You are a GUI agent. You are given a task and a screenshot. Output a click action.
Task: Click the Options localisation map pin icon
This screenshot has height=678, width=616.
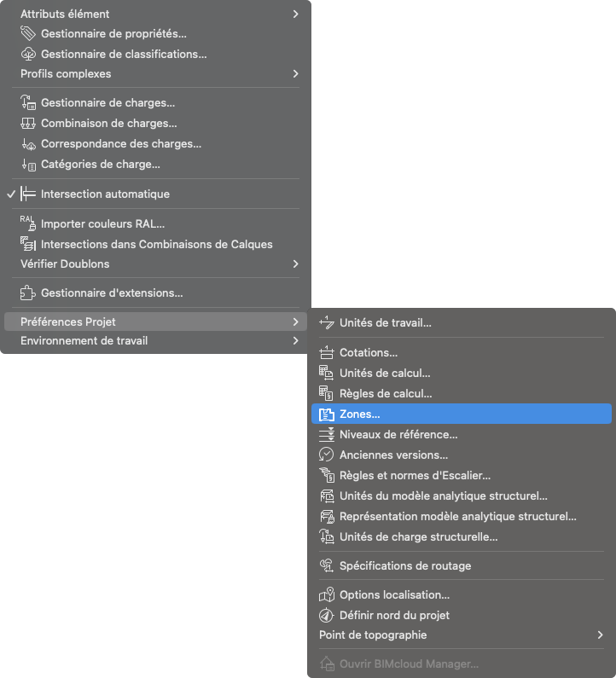click(327, 594)
